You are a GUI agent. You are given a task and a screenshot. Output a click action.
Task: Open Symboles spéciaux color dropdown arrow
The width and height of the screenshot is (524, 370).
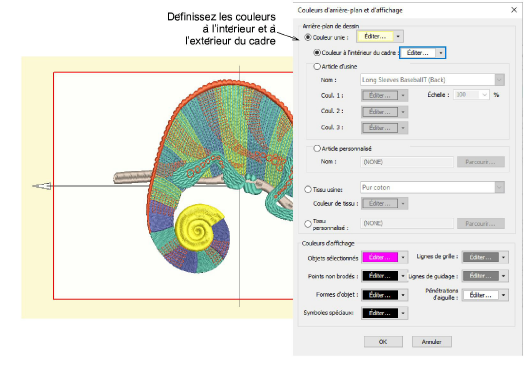coord(403,313)
